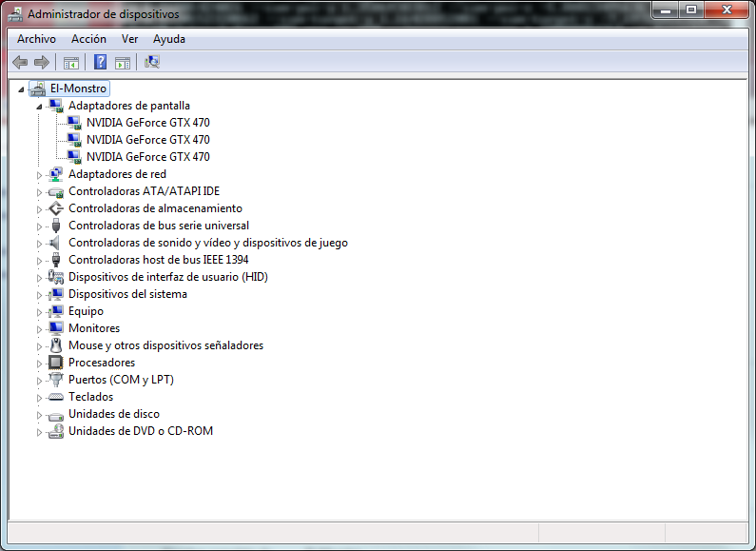Click the second NVIDIA GeForce GTX 470 icon
Screen dimensions: 756x551
click(x=74, y=140)
